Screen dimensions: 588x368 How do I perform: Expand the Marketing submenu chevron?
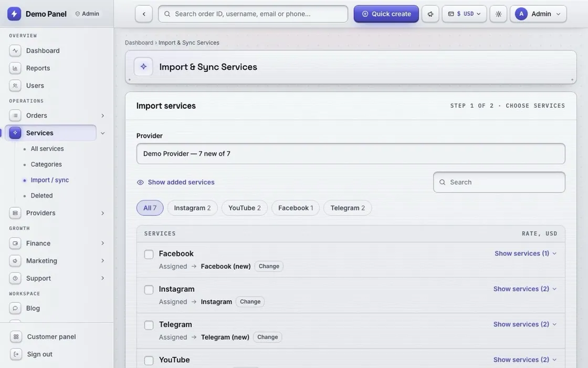102,261
